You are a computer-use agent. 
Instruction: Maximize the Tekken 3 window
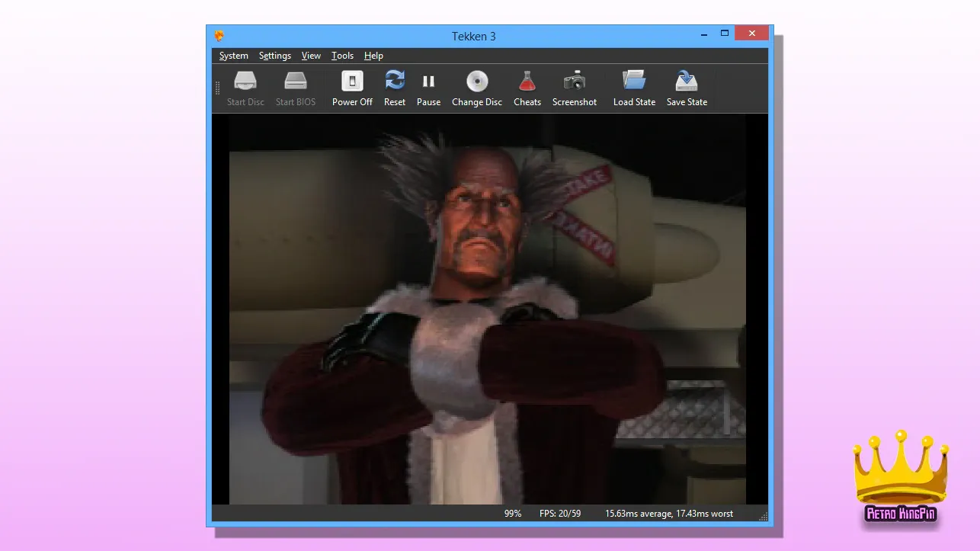pyautogui.click(x=725, y=34)
